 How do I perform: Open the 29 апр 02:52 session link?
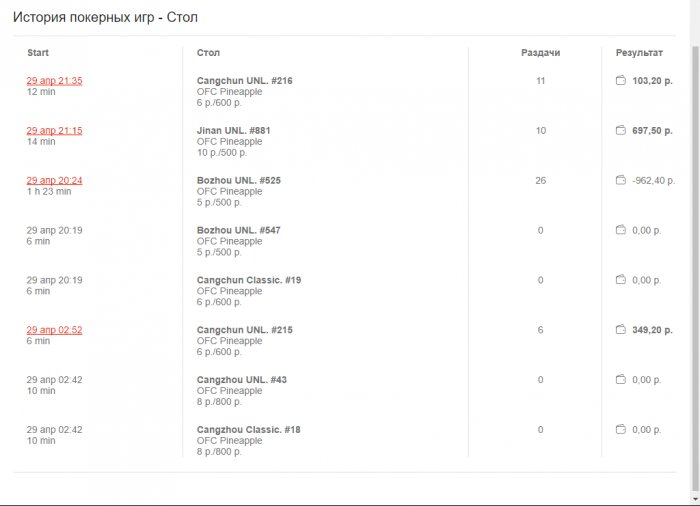(x=54, y=330)
